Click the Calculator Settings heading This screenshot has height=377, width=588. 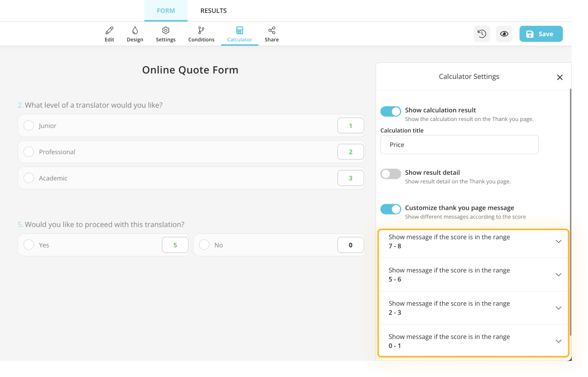(469, 76)
